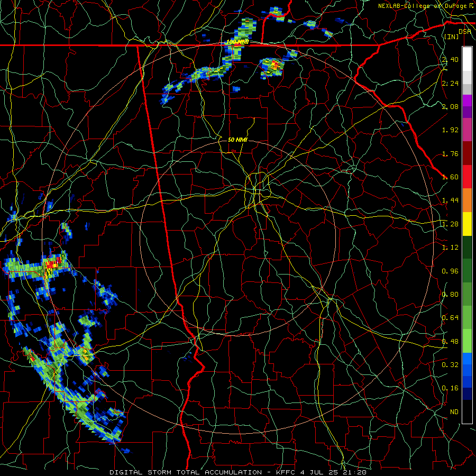This screenshot has width=476, height=476.
Task: Click the 1.92 legend value
Action: tap(450, 130)
